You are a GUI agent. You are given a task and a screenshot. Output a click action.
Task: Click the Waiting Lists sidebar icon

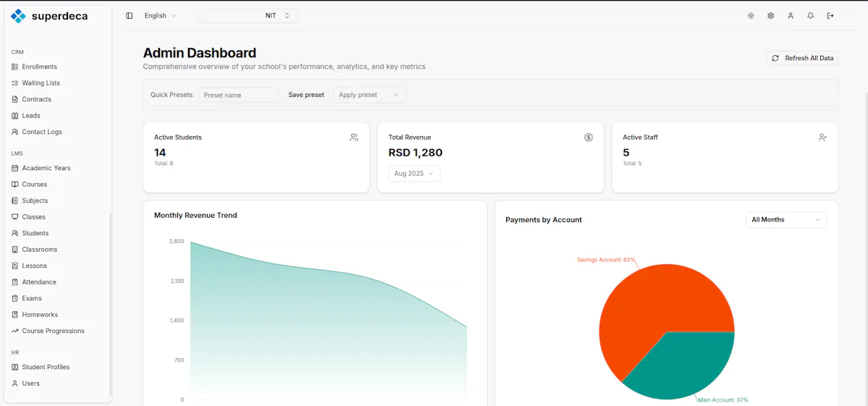pos(15,83)
